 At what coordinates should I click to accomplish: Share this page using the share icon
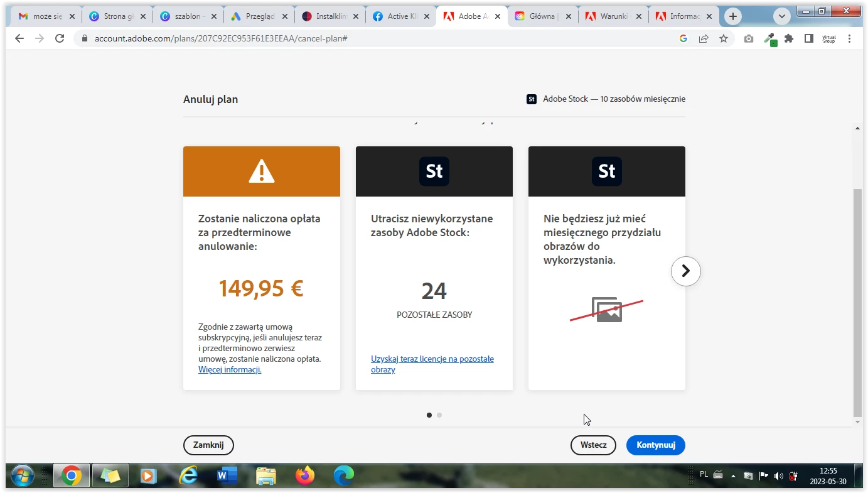point(704,38)
